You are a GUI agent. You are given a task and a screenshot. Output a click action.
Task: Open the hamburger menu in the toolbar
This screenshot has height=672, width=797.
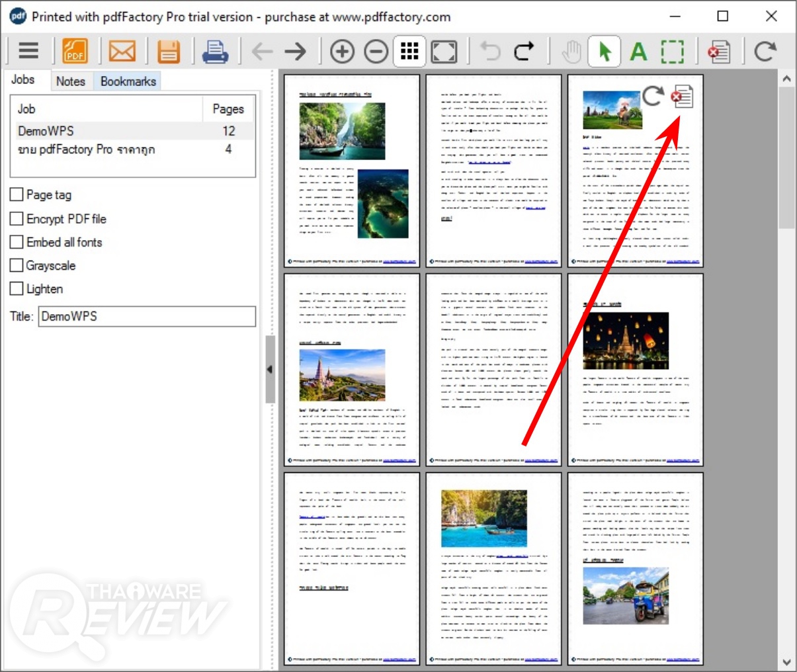[28, 51]
